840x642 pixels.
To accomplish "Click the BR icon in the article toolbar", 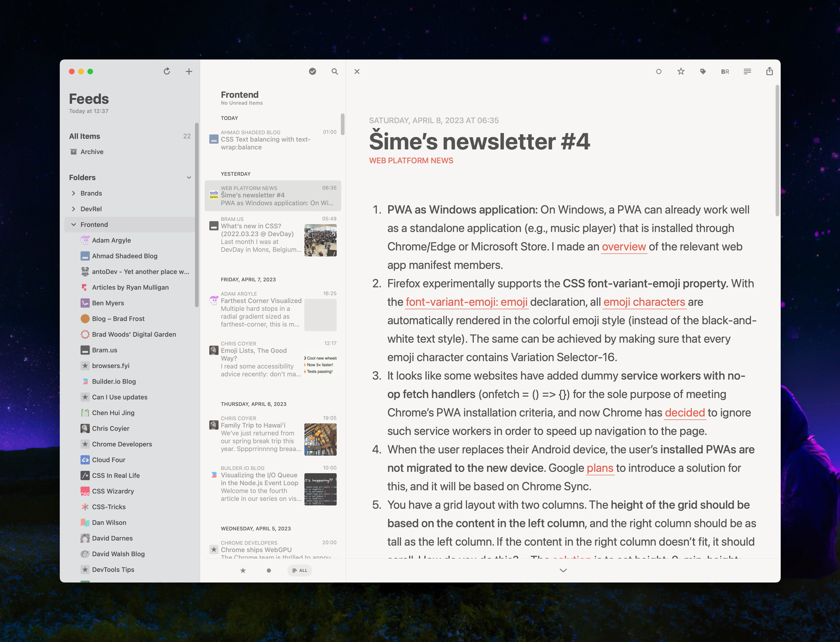I will (x=725, y=71).
